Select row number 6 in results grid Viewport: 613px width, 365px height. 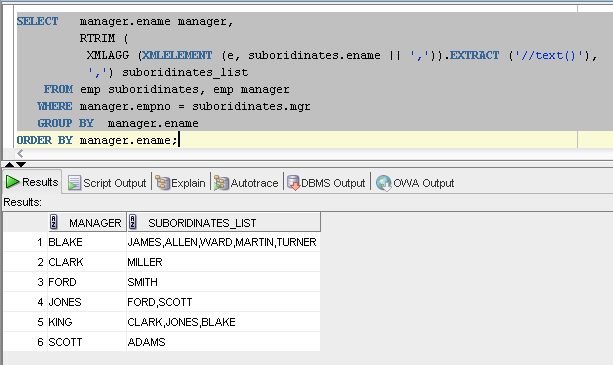pyautogui.click(x=25, y=342)
